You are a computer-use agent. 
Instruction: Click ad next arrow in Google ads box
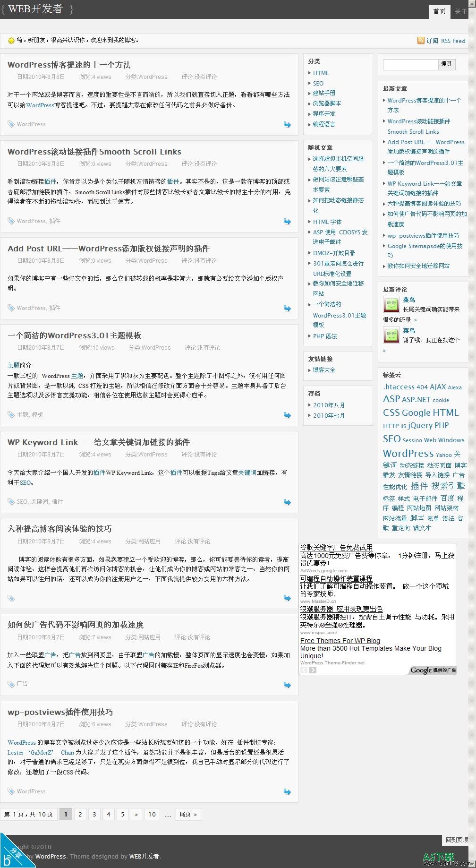(313, 670)
